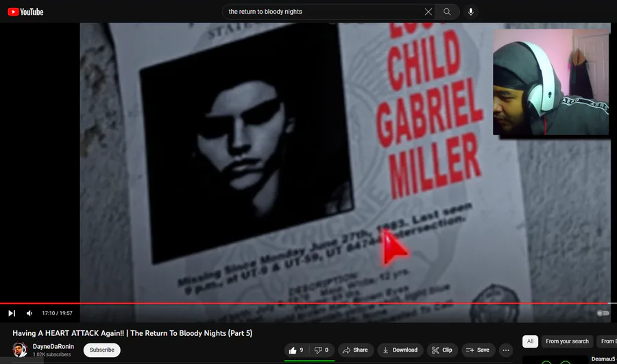Open the YouTube home logo
This screenshot has height=364, width=617.
[25, 12]
